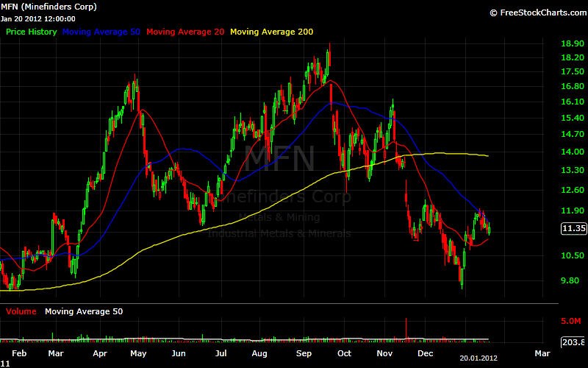Image resolution: width=588 pixels, height=368 pixels.
Task: Click the Moving Average 20 legend label
Action: pyautogui.click(x=185, y=32)
